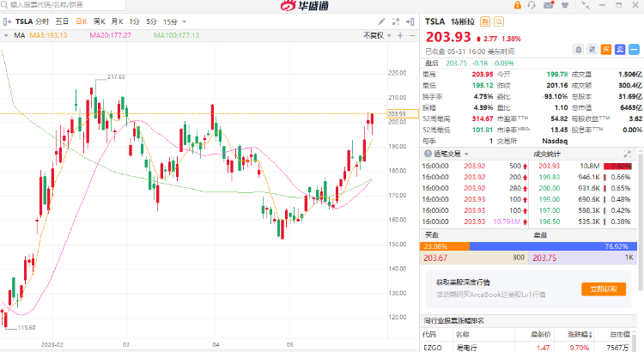Image resolution: width=644 pixels, height=352 pixels.
Task: Open the more time periods dropdown arrow
Action: point(184,22)
